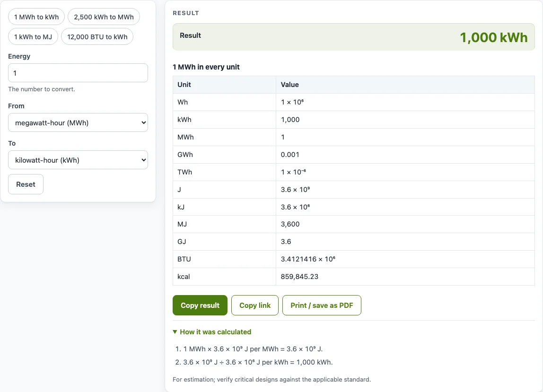Click the MWh row unit cell
This screenshot has width=543, height=392.
[224, 137]
